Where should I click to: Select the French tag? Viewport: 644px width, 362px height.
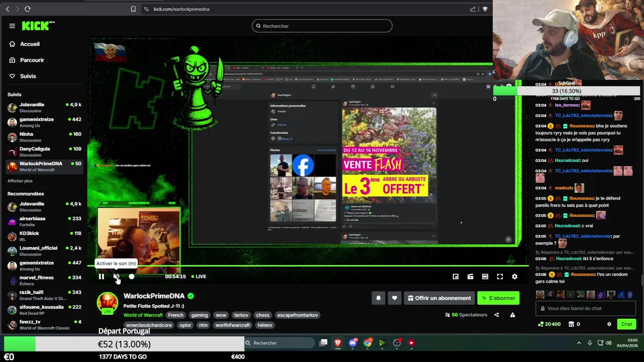tap(176, 315)
